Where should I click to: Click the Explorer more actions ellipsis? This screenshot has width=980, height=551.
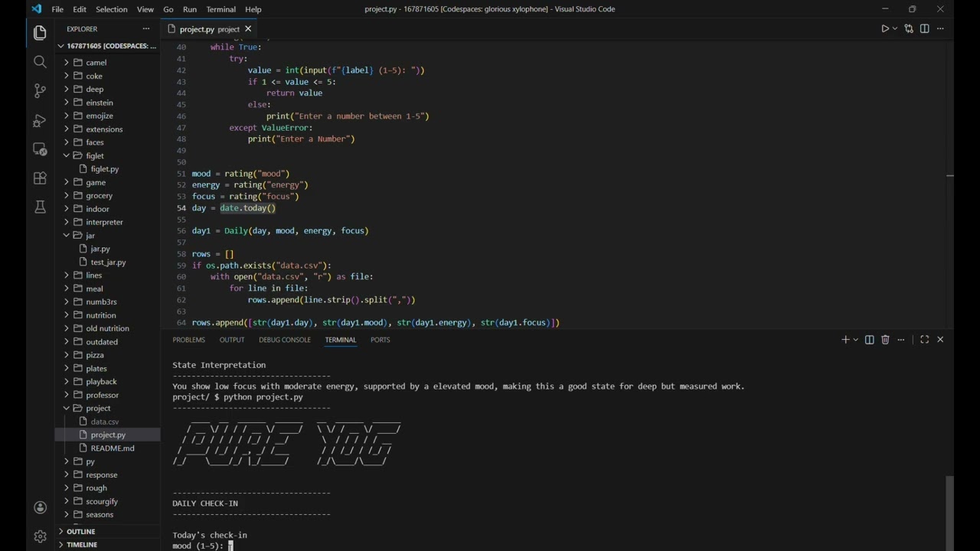(x=146, y=29)
